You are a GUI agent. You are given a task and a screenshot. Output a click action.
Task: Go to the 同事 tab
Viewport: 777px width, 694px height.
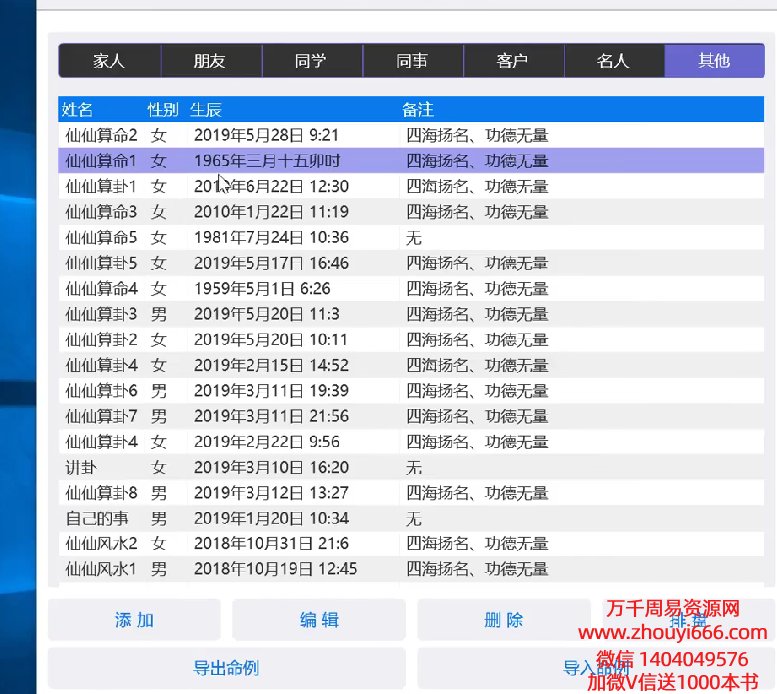412,61
